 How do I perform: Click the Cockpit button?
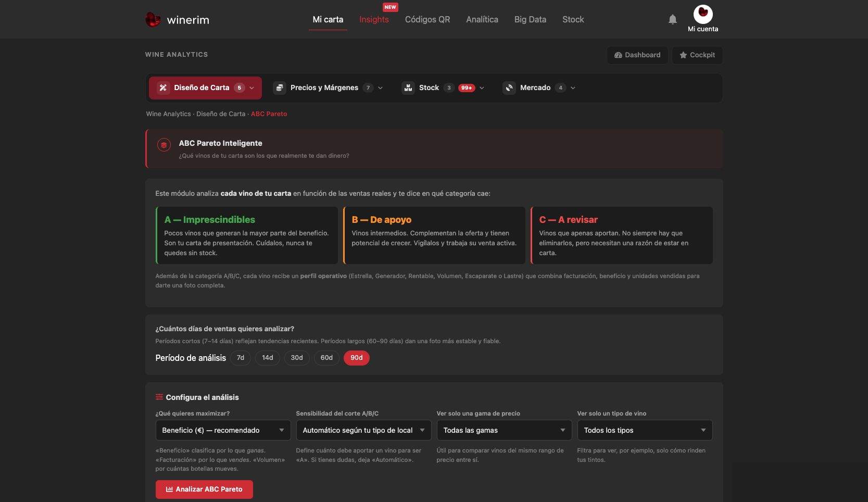[697, 55]
